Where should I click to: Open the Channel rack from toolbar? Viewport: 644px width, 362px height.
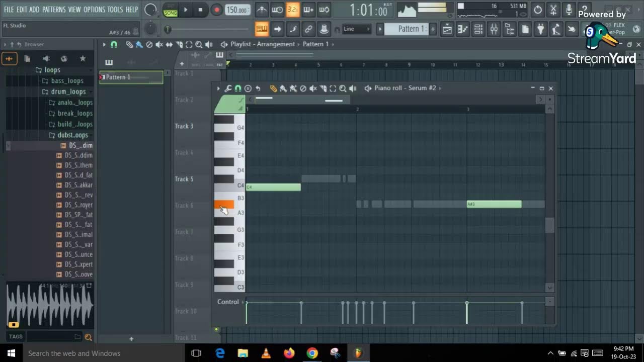[478, 29]
